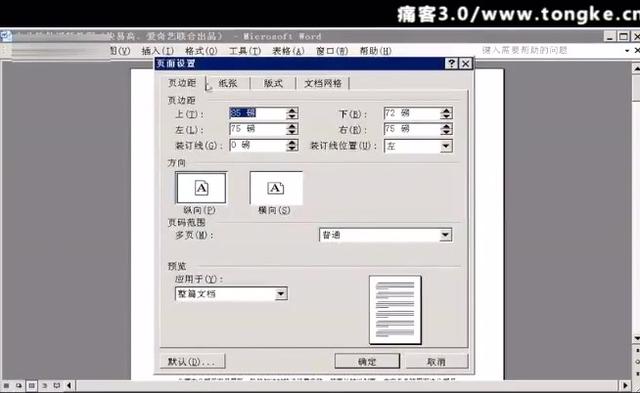This screenshot has width=640, height=393.
Task: Open the 多页(M) dropdown showing 普通
Action: pyautogui.click(x=445, y=235)
